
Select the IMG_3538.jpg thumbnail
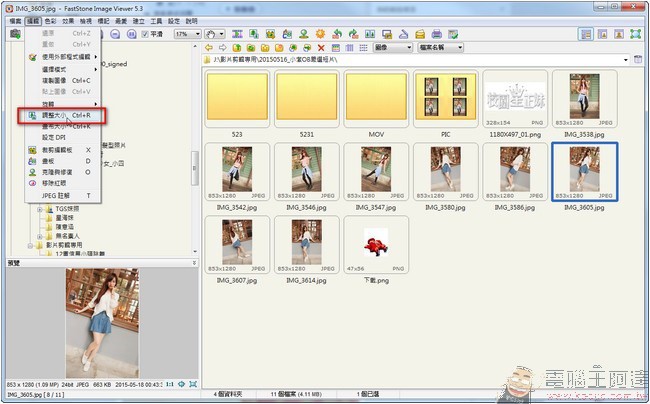click(x=585, y=98)
